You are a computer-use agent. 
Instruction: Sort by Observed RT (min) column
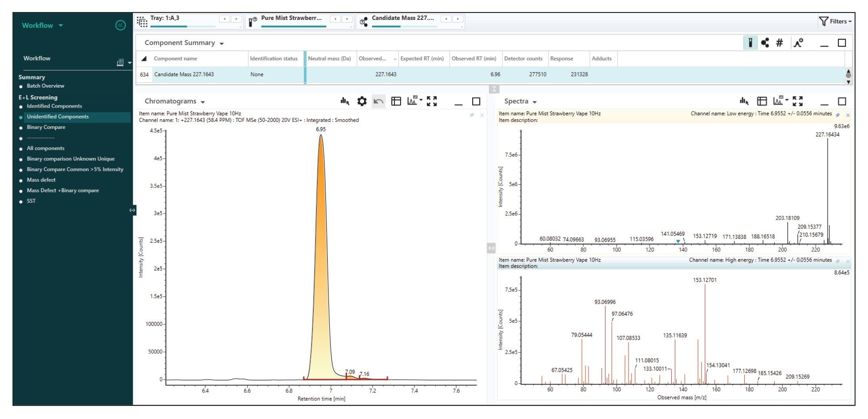[x=474, y=59]
